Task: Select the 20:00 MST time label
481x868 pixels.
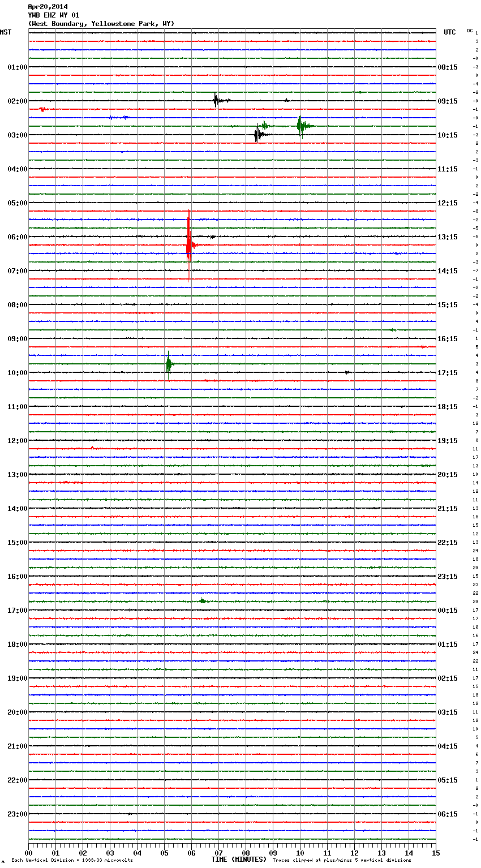Action: 18,712
